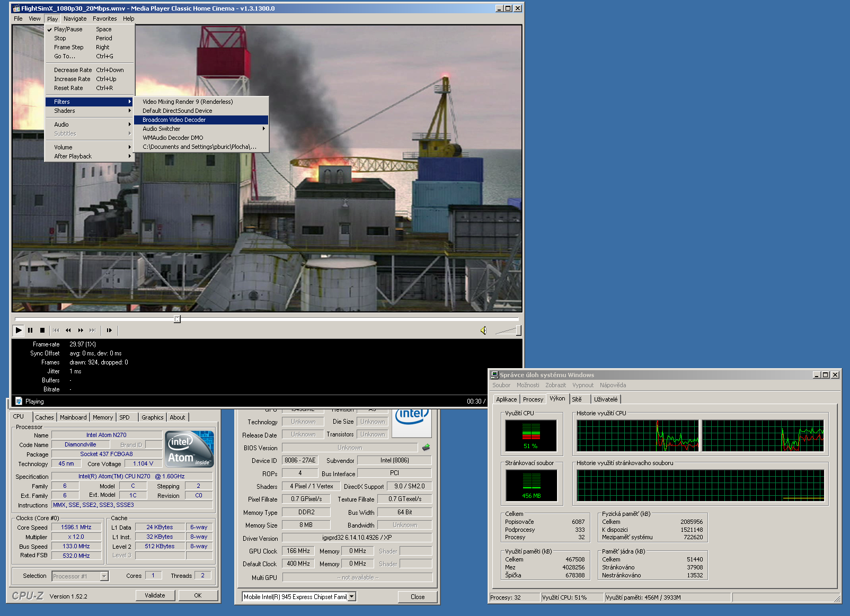This screenshot has height=616, width=850.
Task: Click the frame step icon
Action: pyautogui.click(x=109, y=330)
